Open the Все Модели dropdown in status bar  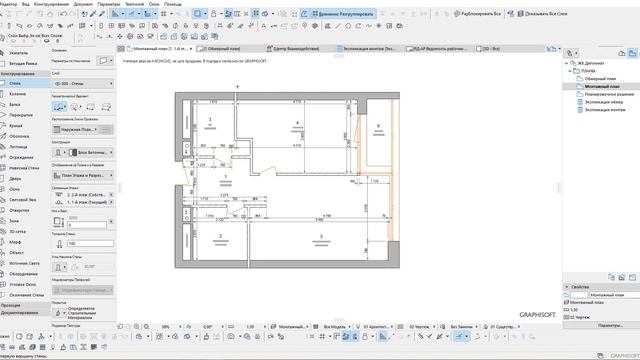337,327
